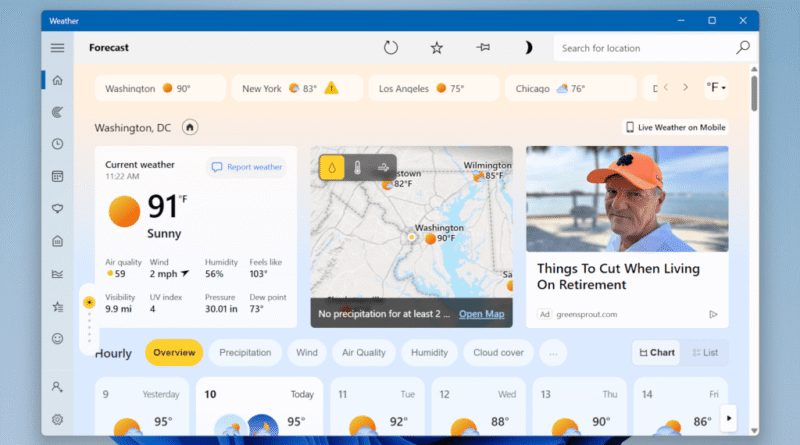This screenshot has width=800, height=445.
Task: Select Chicago 76° location card
Action: tap(570, 88)
